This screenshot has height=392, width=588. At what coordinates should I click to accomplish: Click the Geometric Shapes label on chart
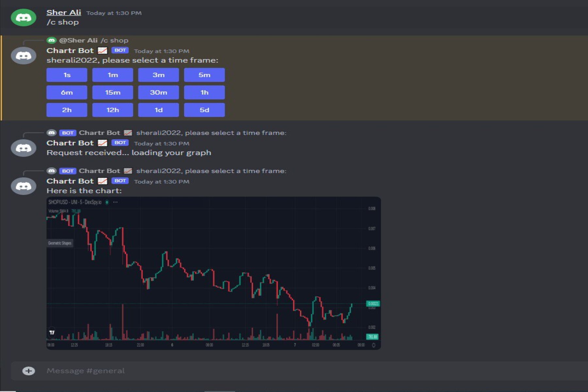pyautogui.click(x=60, y=243)
